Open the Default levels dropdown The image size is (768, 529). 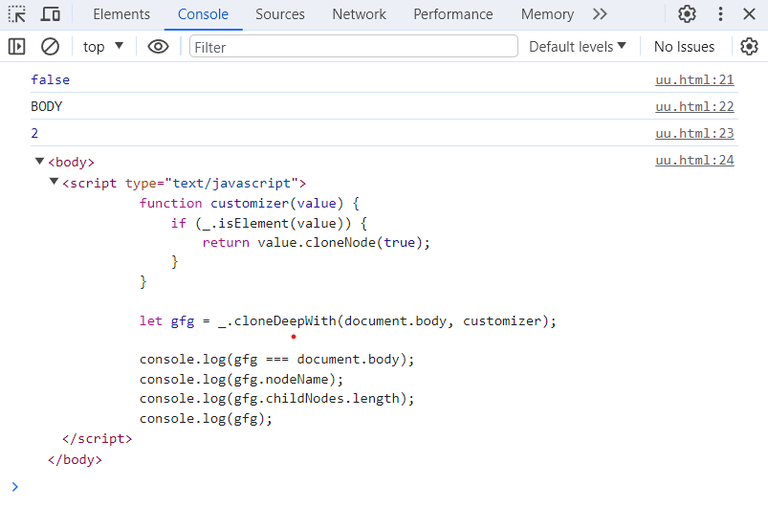(x=577, y=47)
